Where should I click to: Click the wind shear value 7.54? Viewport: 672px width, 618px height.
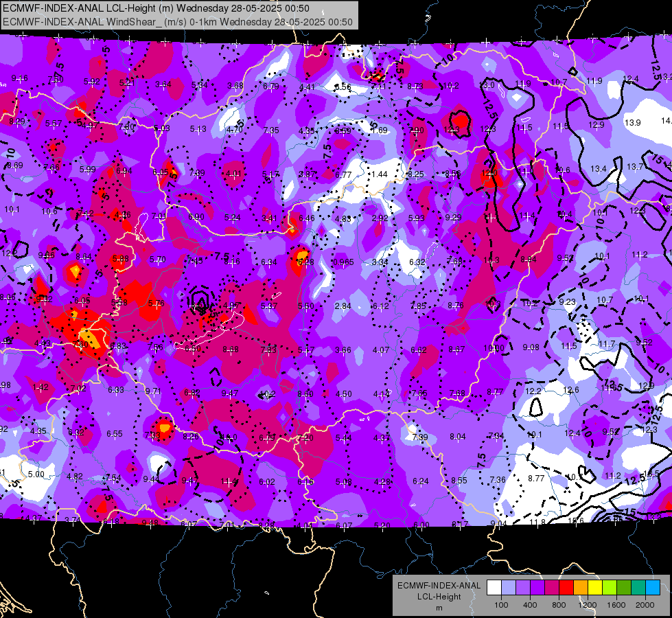tap(113, 478)
